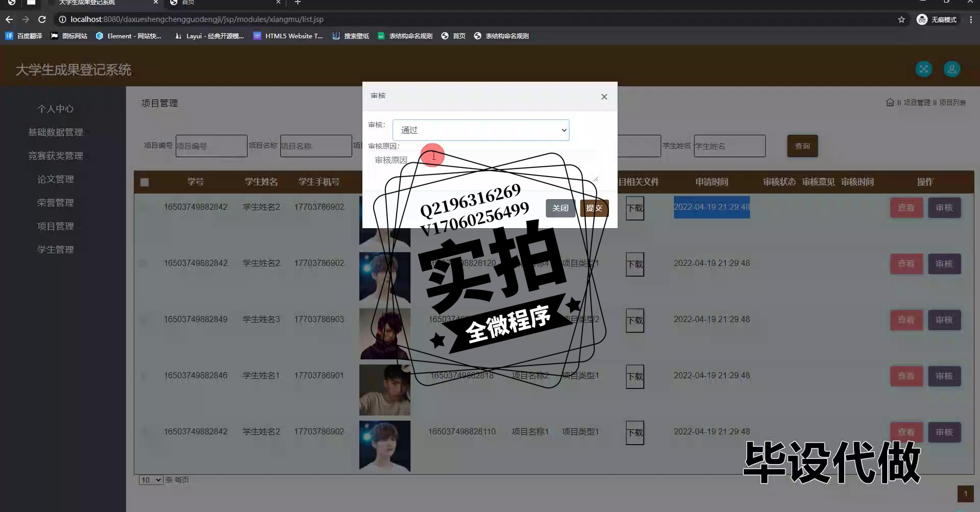Focus 项目编号 search input
980x512 pixels.
211,146
